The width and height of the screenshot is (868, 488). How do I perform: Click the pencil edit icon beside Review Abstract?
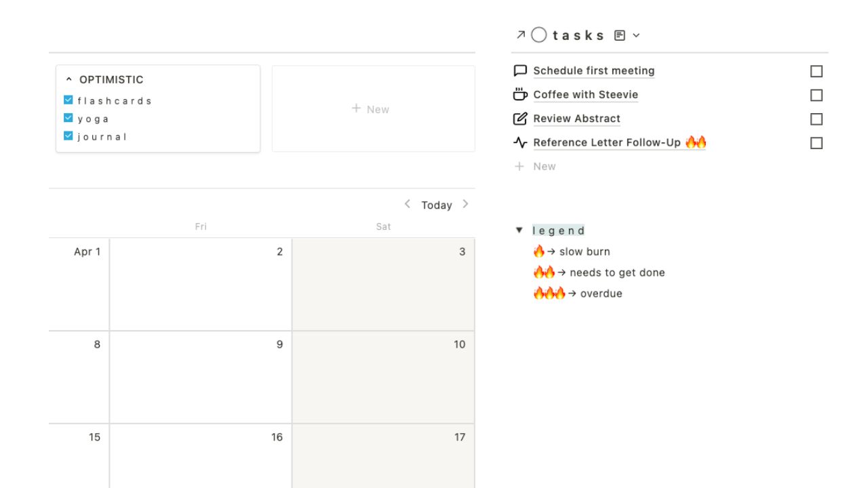click(520, 119)
